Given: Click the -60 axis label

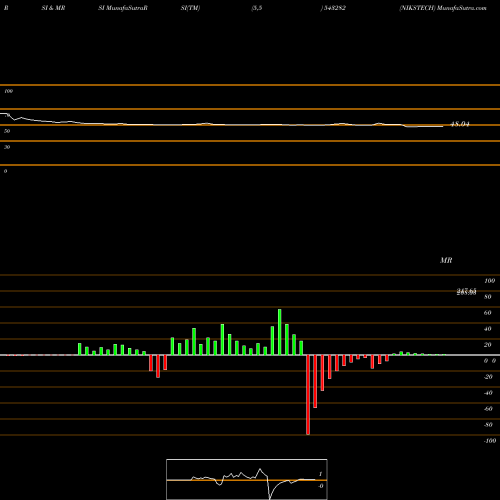Looking at the screenshot, I should point(488,409).
